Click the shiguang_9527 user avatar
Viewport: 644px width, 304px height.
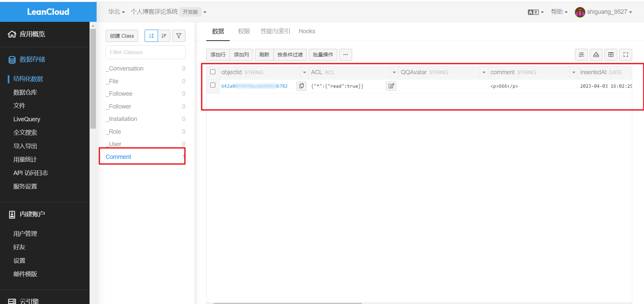[580, 12]
